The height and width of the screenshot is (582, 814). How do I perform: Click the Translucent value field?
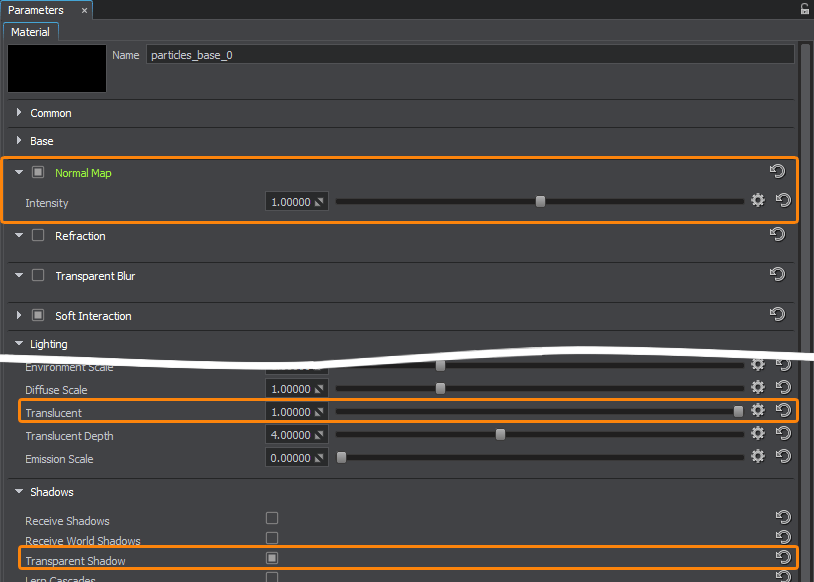[296, 412]
